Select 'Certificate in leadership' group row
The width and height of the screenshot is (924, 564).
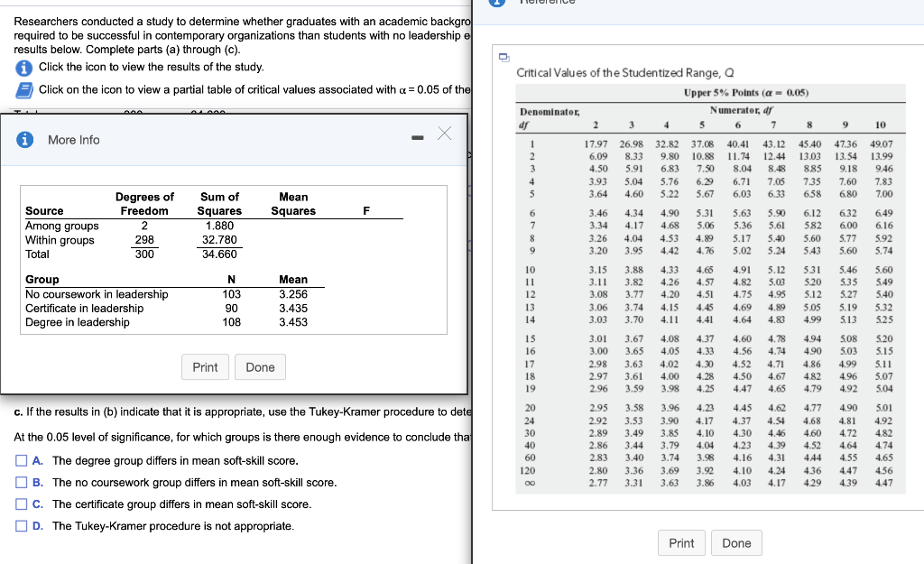84,309
